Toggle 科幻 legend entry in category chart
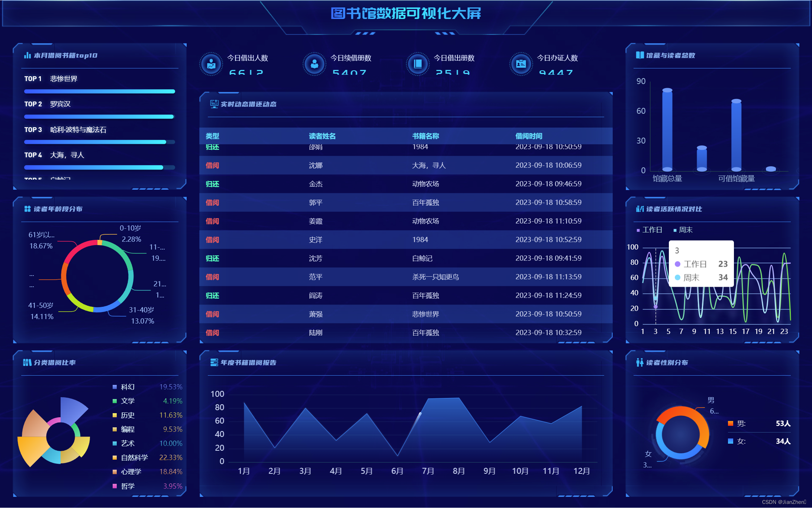The image size is (812, 508). coord(124,387)
